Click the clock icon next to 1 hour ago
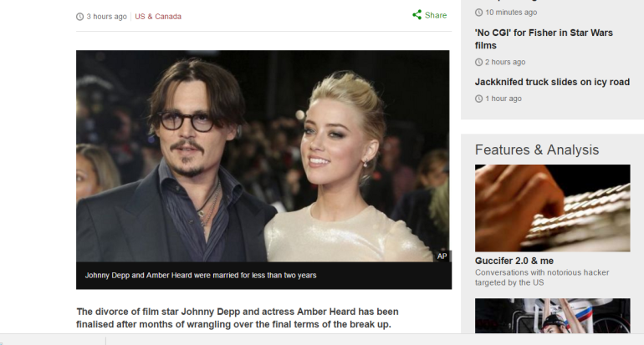 [x=478, y=99]
